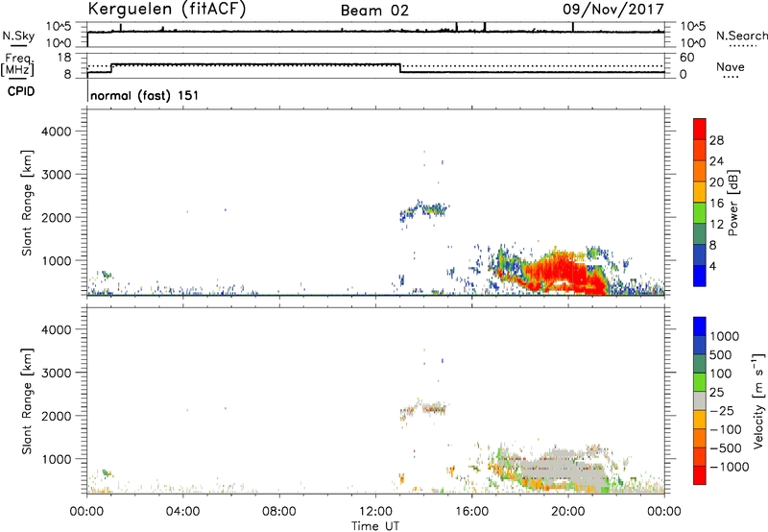
Task: Click the '-500' velocity colorbar value
Action: point(726,447)
